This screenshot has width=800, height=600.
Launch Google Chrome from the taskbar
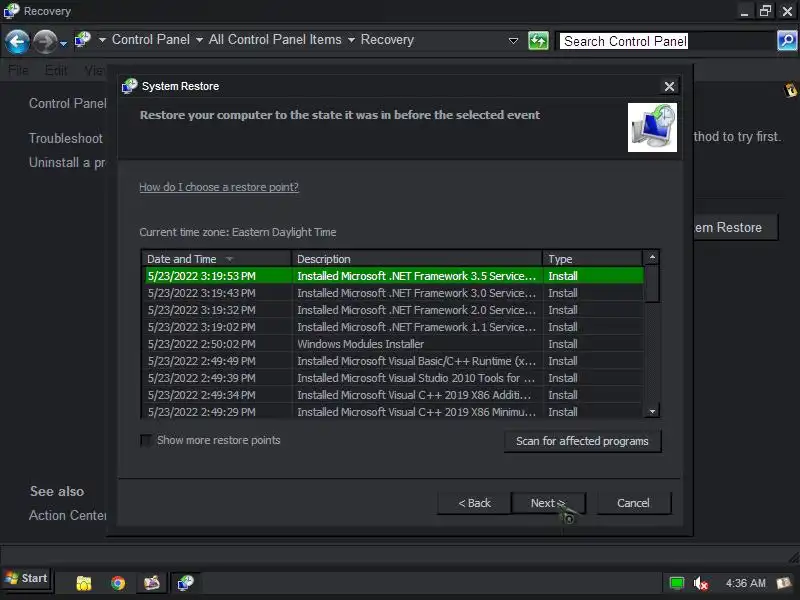pos(118,583)
